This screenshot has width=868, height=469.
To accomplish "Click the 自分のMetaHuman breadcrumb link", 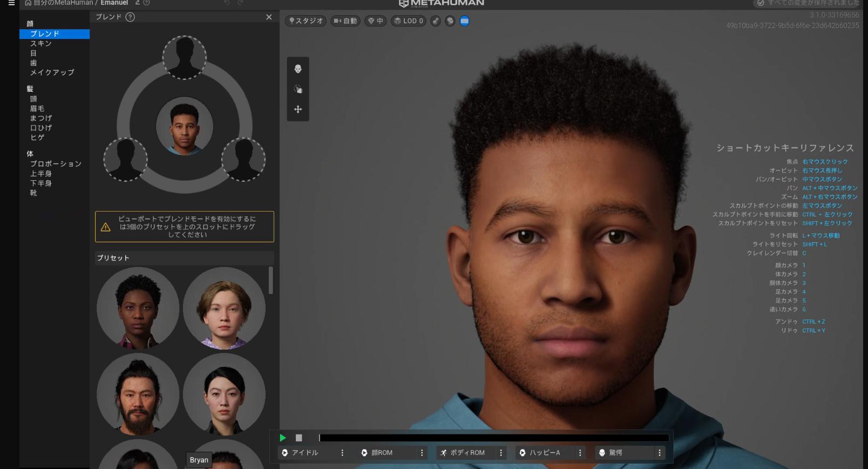I will point(63,3).
